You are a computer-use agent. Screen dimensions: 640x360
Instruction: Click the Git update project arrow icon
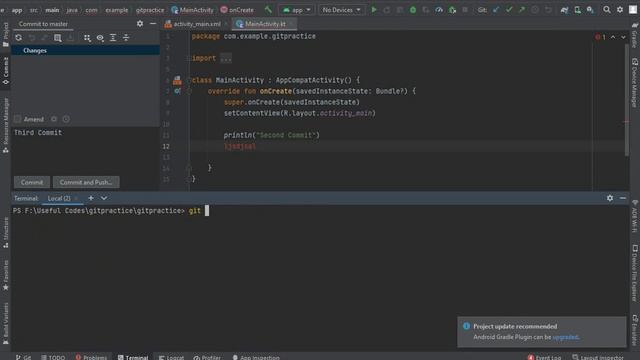[x=496, y=9]
